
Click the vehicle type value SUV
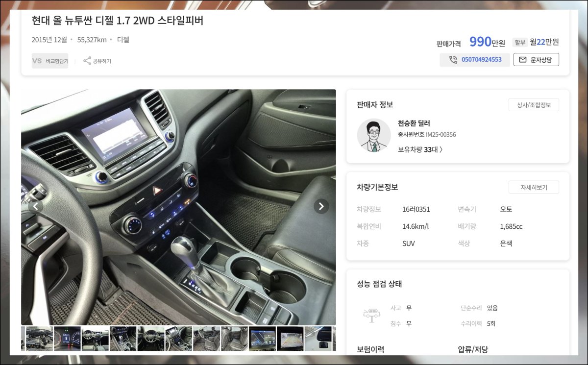point(409,243)
